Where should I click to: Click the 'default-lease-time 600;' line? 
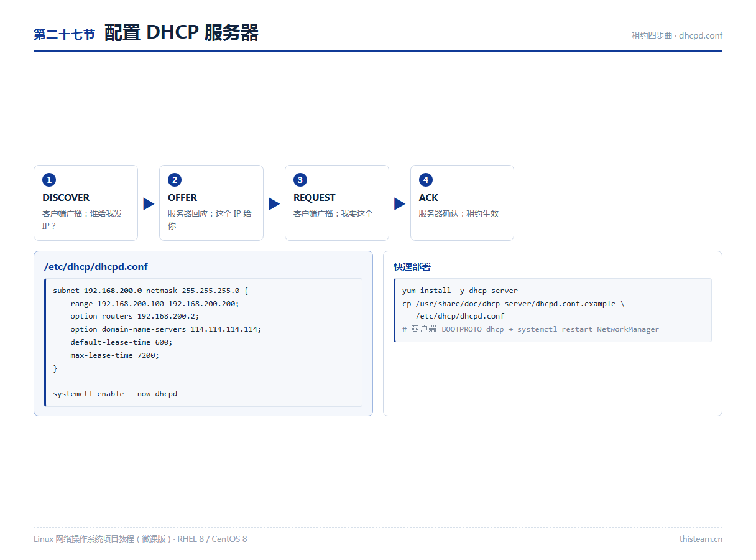pos(121,343)
